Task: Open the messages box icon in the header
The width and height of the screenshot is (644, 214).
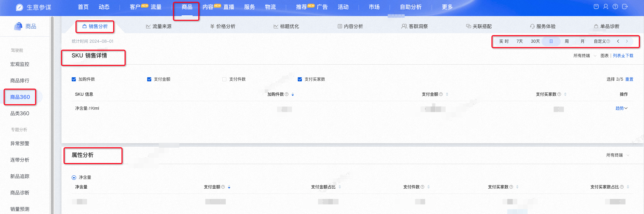Action: (x=596, y=6)
